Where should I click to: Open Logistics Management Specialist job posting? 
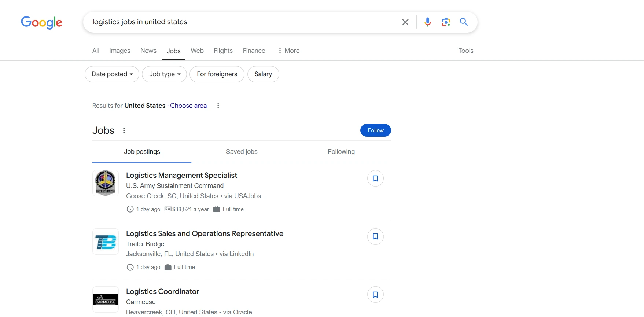click(181, 175)
